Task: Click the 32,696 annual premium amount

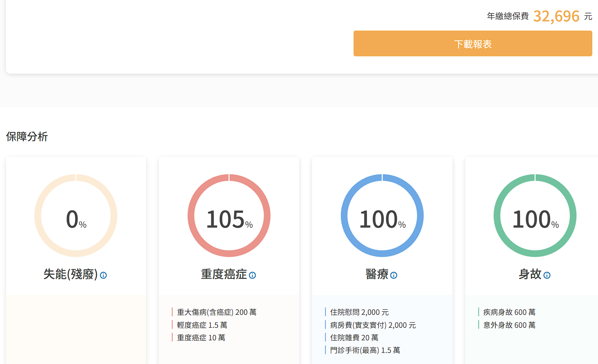Action: coord(556,16)
